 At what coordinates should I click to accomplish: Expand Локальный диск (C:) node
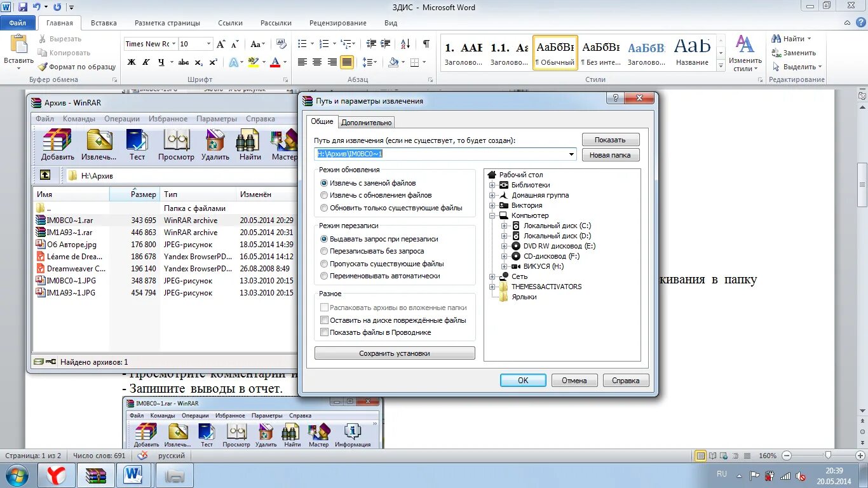(x=505, y=226)
